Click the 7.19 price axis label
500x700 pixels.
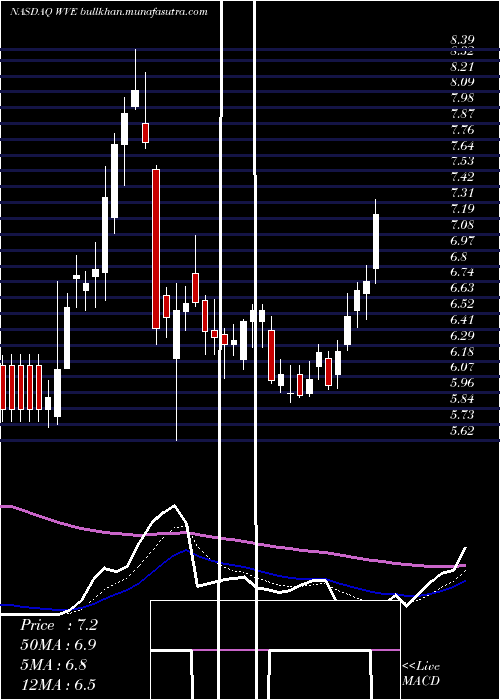pyautogui.click(x=462, y=209)
